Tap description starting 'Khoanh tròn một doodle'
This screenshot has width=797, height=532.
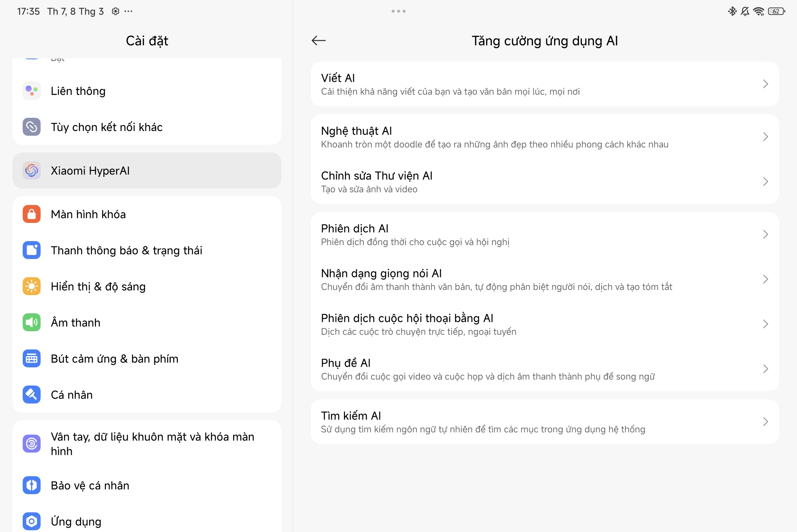[495, 144]
